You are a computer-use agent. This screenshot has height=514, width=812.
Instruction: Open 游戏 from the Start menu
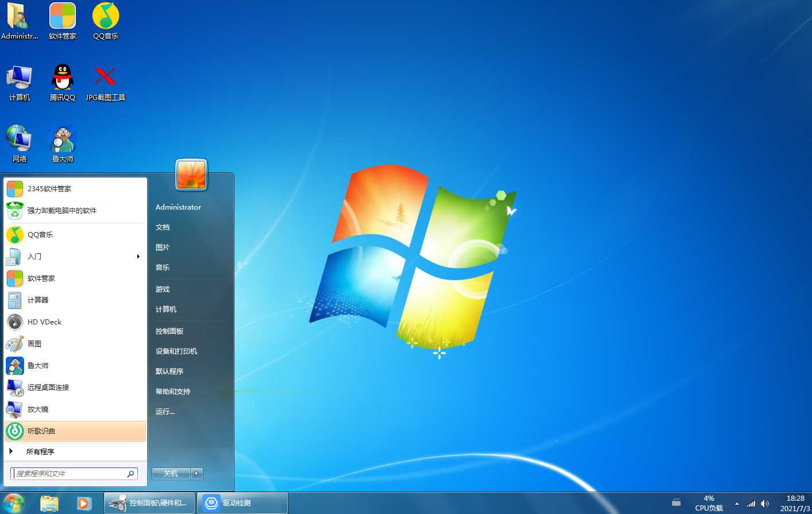pyautogui.click(x=163, y=289)
